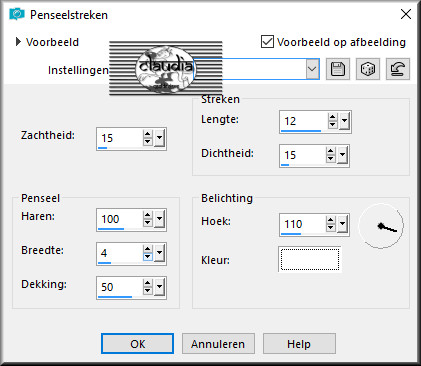Open Lengte slider dropdown arrow

(x=344, y=121)
